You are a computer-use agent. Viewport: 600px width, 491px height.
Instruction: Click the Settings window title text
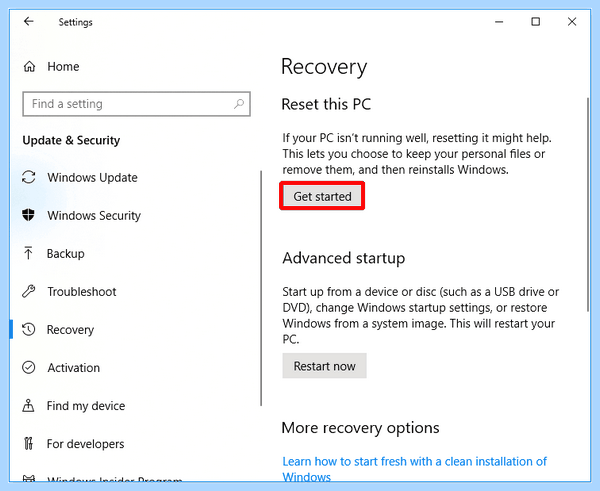[x=75, y=22]
